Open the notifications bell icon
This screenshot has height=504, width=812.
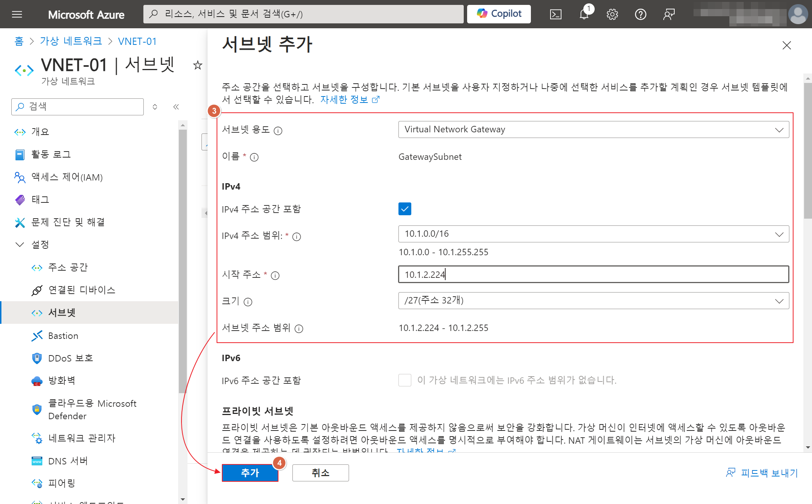pos(584,14)
